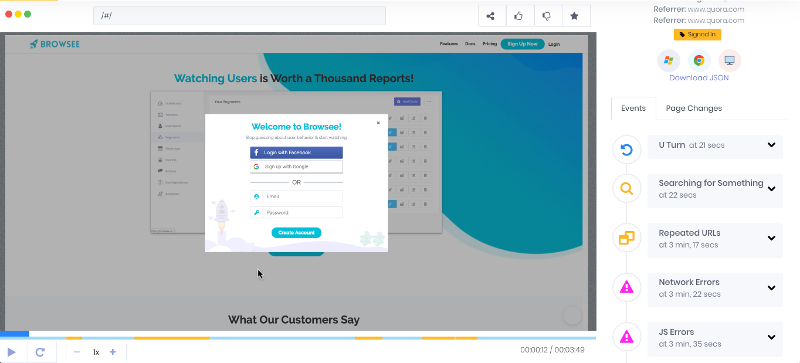Restart the replay with reload icon

40,352
